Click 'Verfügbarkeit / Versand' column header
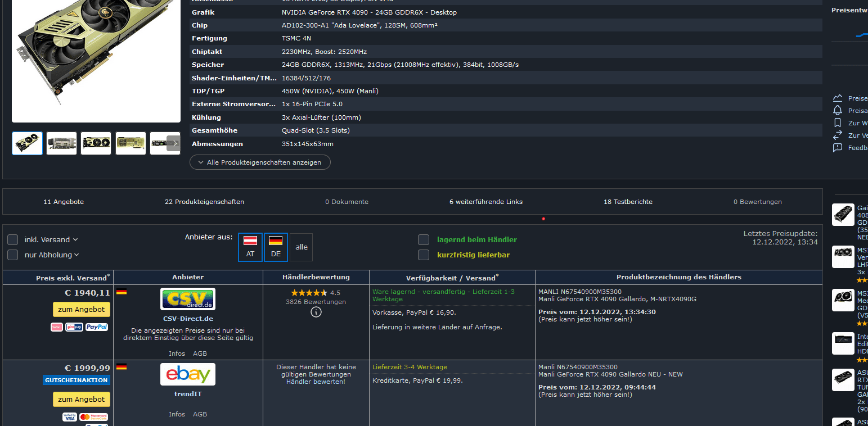 click(452, 278)
